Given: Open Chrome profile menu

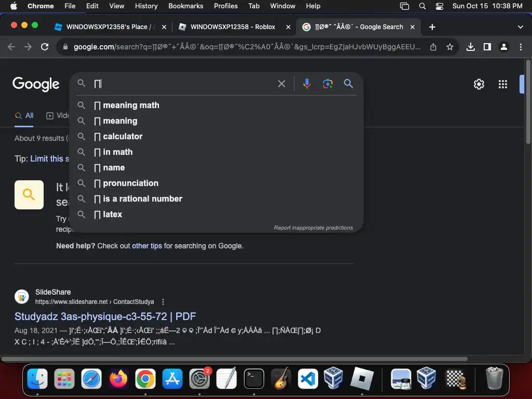Looking at the screenshot, I should tap(504, 47).
